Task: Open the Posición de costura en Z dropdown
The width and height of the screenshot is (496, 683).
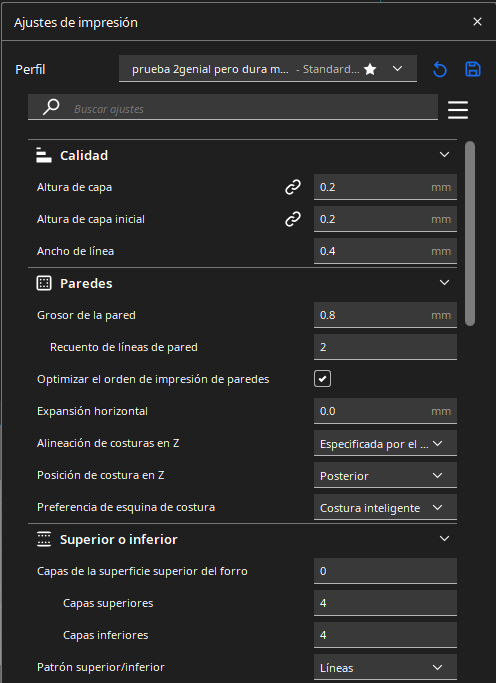Action: pyautogui.click(x=385, y=476)
